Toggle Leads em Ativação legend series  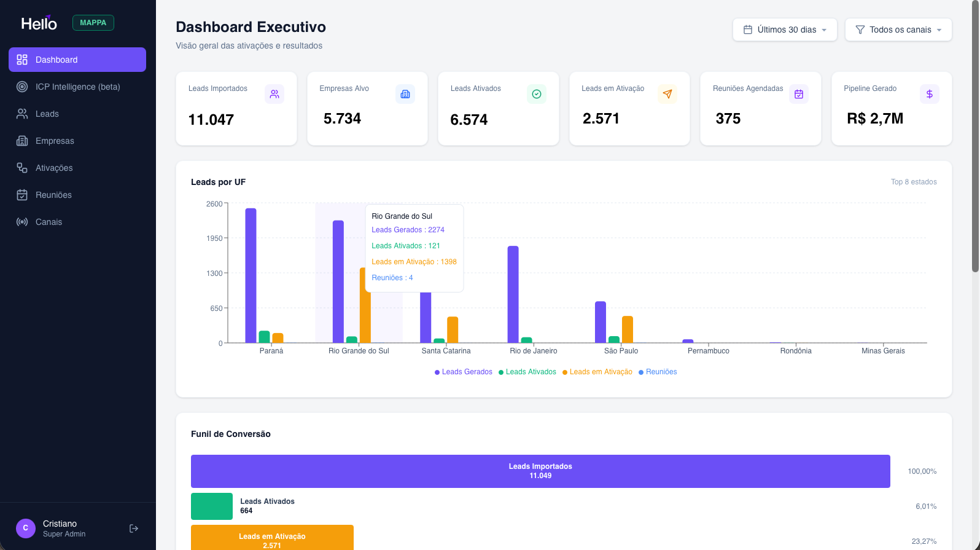pos(597,372)
